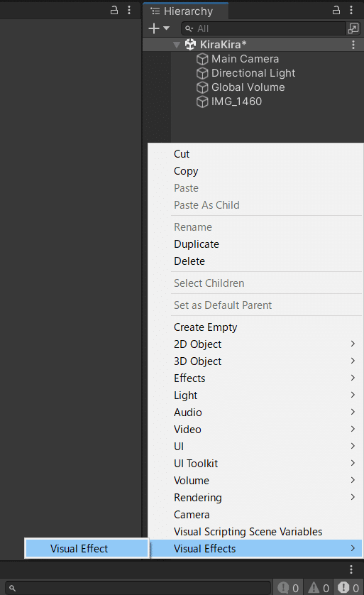
Task: Select the Directional Light cube icon
Action: 202,73
